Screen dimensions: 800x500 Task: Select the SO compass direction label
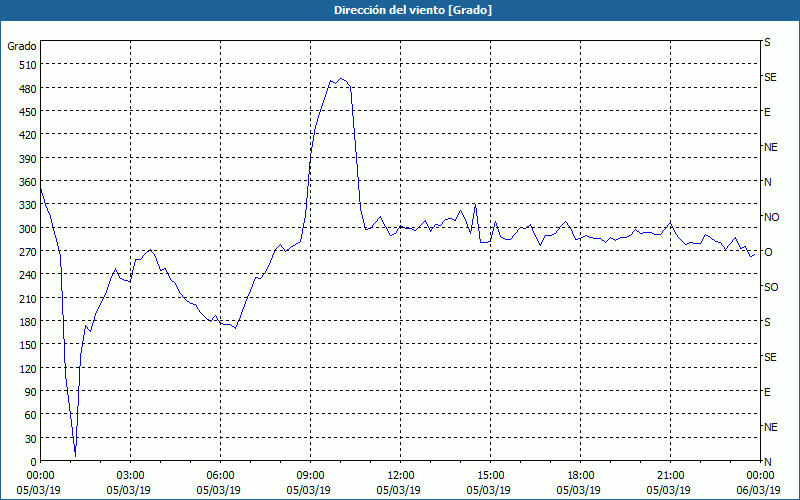pos(771,287)
